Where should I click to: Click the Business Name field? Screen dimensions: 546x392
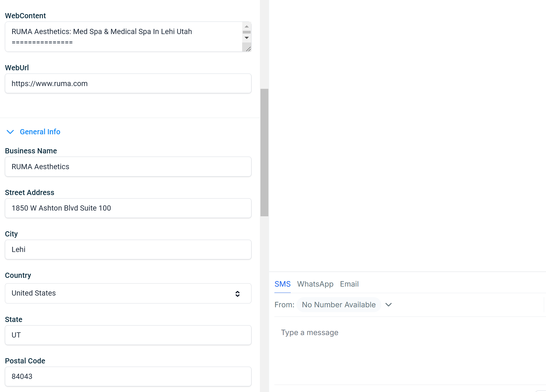point(128,167)
